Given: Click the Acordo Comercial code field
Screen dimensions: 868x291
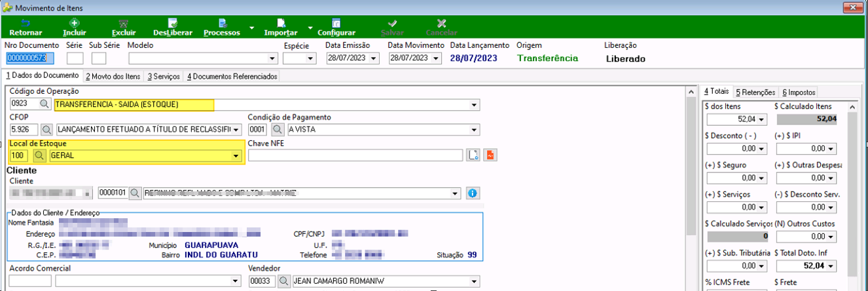Looking at the screenshot, I should point(30,281).
